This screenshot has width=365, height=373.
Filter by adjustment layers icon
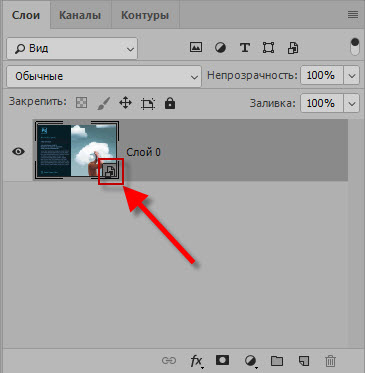220,48
